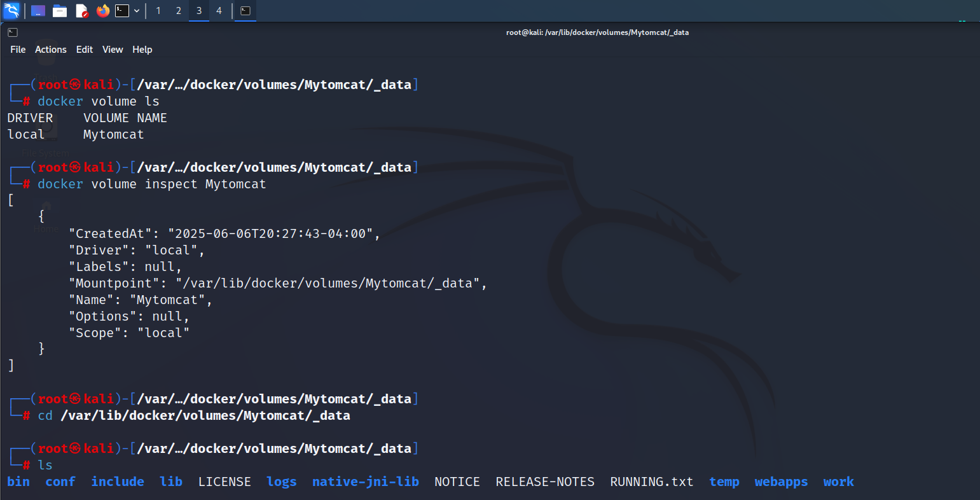Click the DRIVER column header

click(30, 118)
